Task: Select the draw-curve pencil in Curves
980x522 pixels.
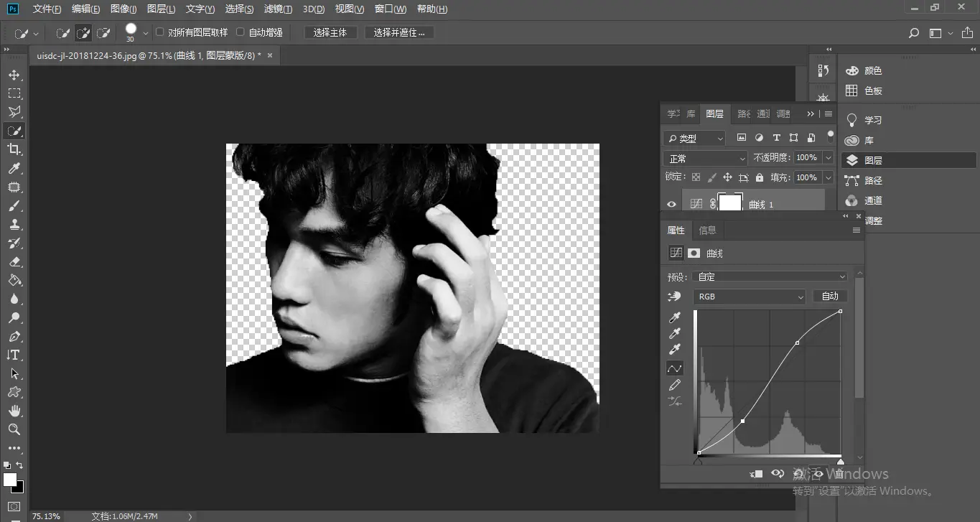Action: pos(675,386)
